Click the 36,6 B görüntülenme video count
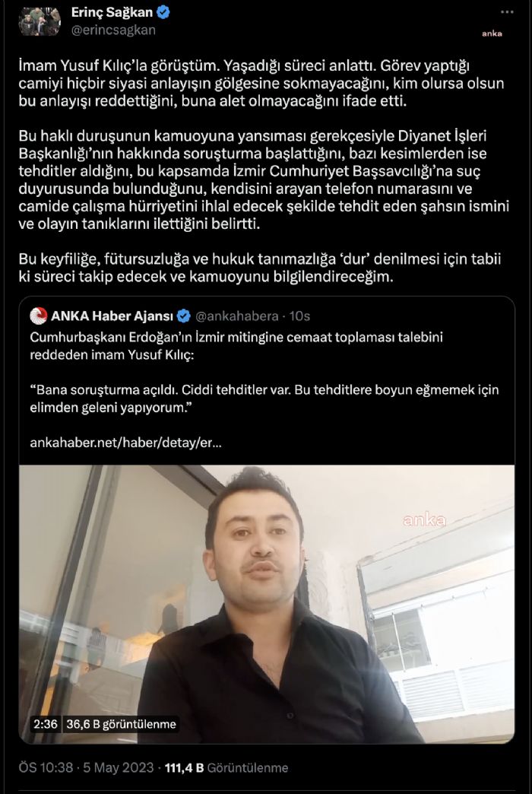532x794 pixels. 121,724
